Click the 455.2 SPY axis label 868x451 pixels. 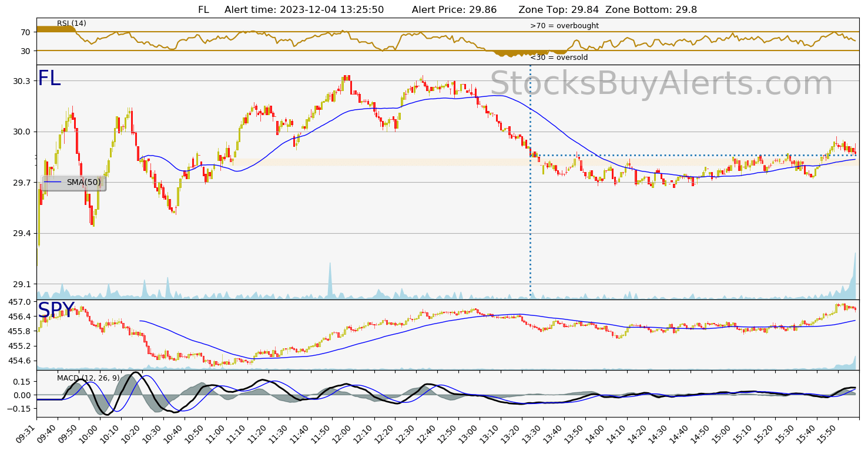click(20, 346)
